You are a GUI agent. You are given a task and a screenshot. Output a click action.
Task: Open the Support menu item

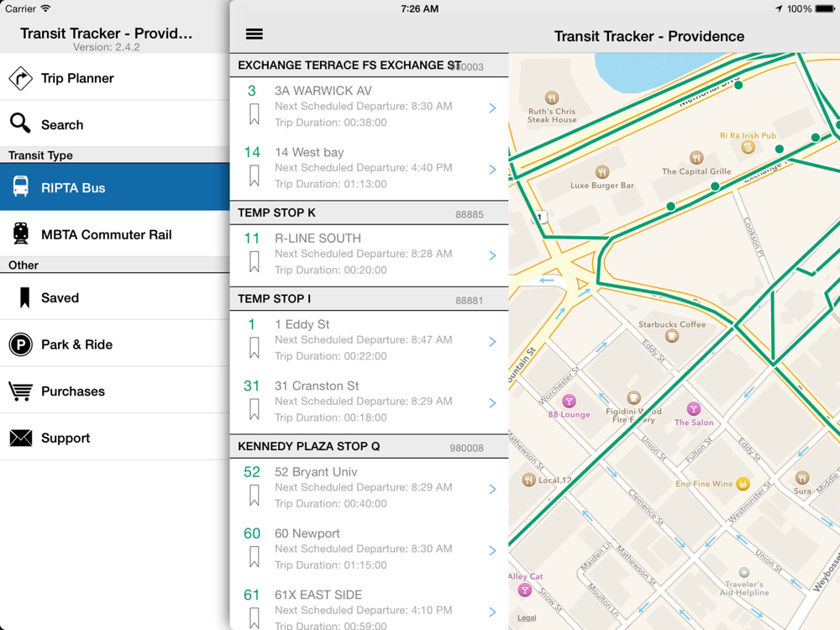point(114,437)
